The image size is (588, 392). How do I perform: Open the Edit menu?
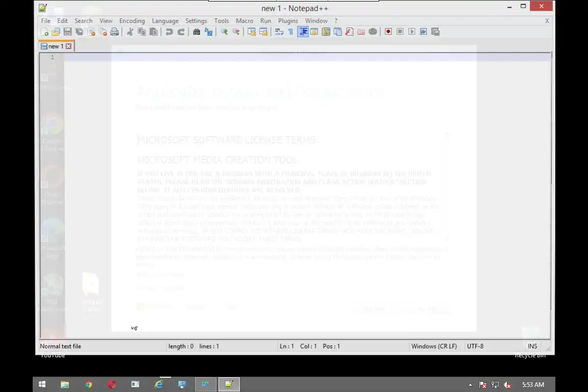pyautogui.click(x=62, y=21)
